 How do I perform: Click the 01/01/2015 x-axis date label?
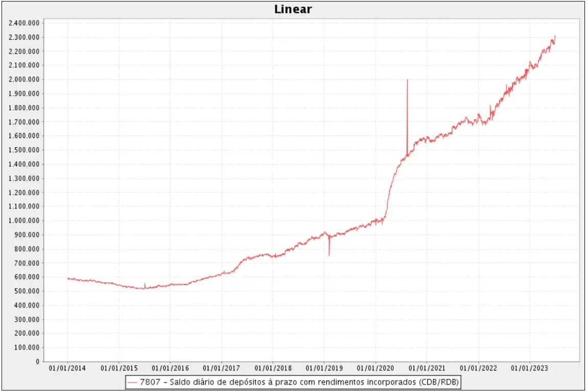(x=119, y=368)
